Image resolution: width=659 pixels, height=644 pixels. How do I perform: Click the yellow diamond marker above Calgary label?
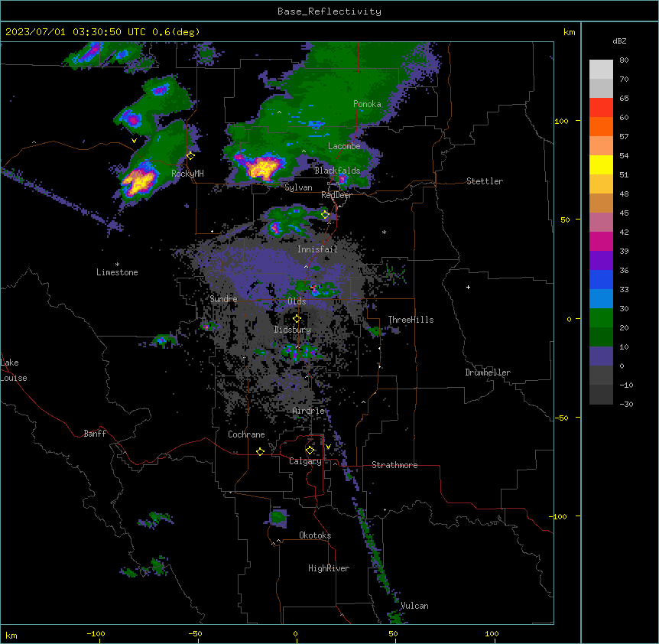point(310,450)
